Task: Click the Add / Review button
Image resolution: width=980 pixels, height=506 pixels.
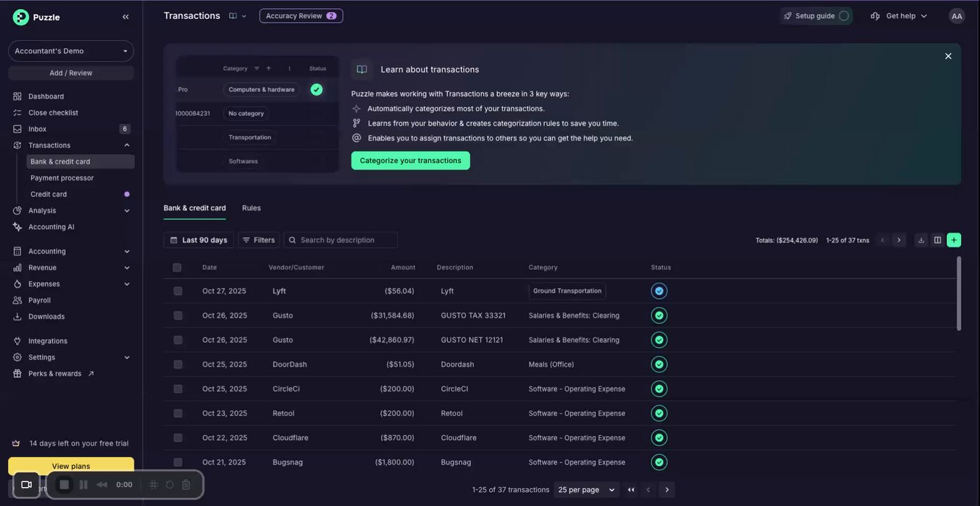Action: pos(71,73)
